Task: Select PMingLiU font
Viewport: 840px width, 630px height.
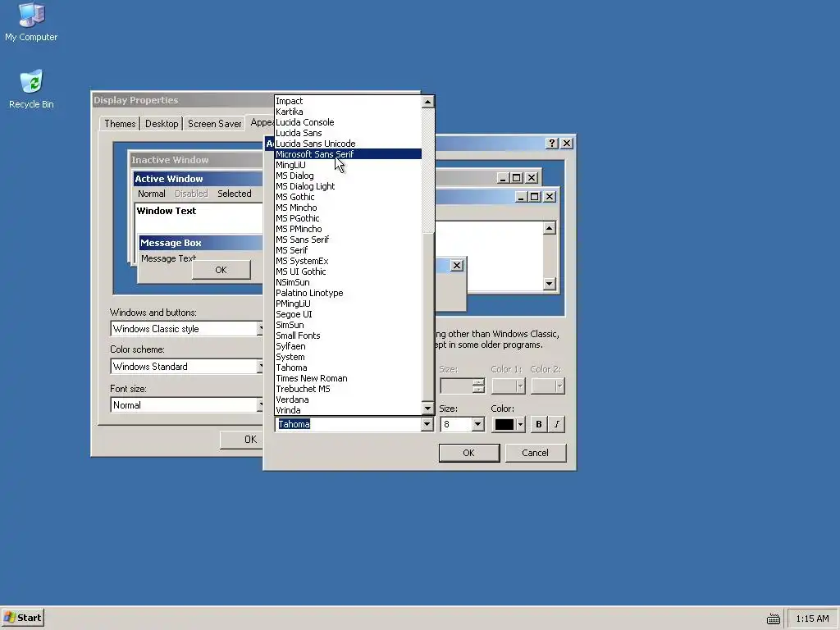Action: 348,304
